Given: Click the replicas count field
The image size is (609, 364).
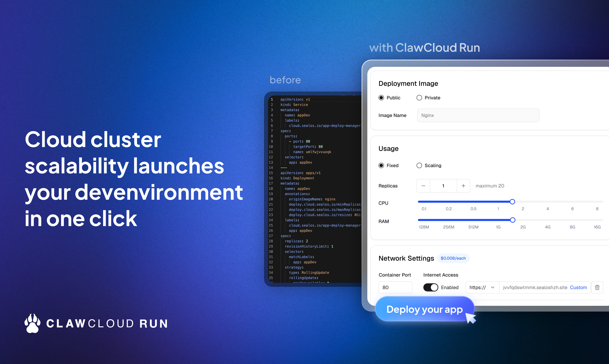Looking at the screenshot, I should (x=443, y=186).
